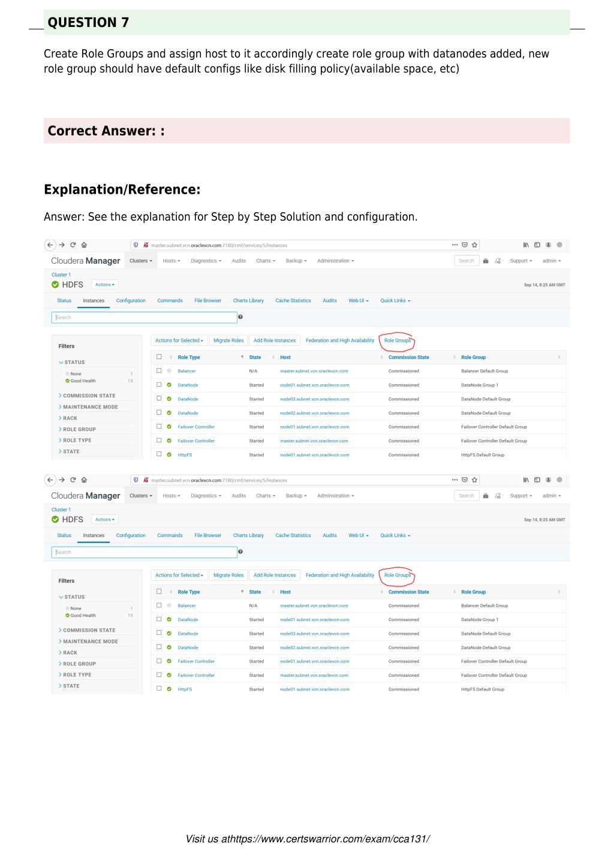Viewport: 614px width, 868px height.
Task: Click Add Role Instances in the lower screenshot
Action: click(x=275, y=575)
